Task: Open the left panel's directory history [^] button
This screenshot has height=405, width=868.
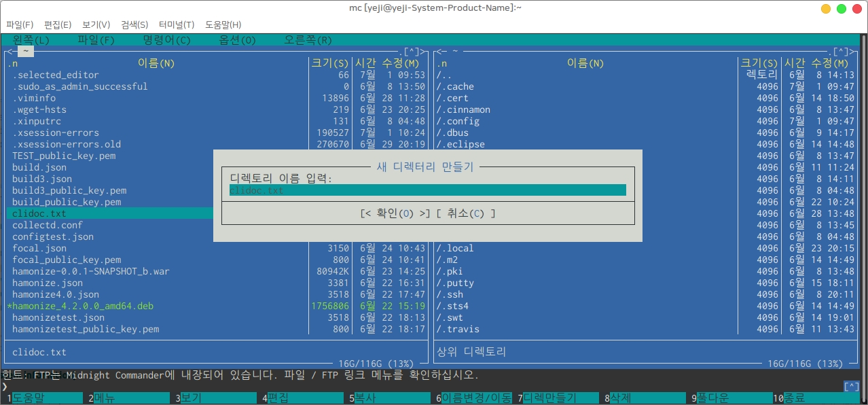Action: click(x=412, y=52)
